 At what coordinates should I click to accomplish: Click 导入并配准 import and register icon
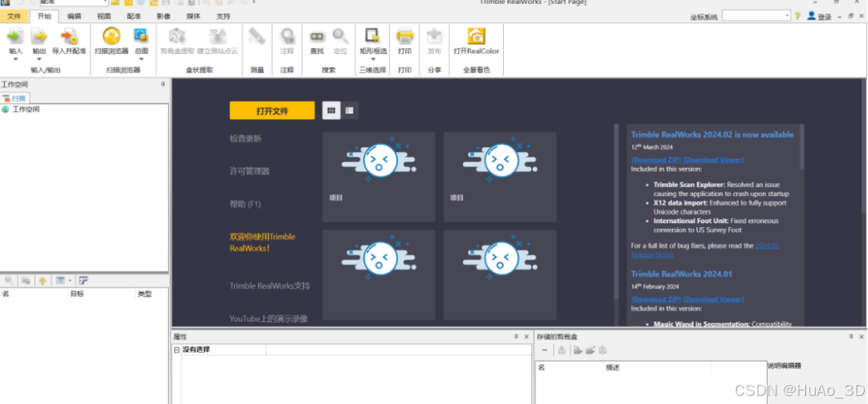69,36
